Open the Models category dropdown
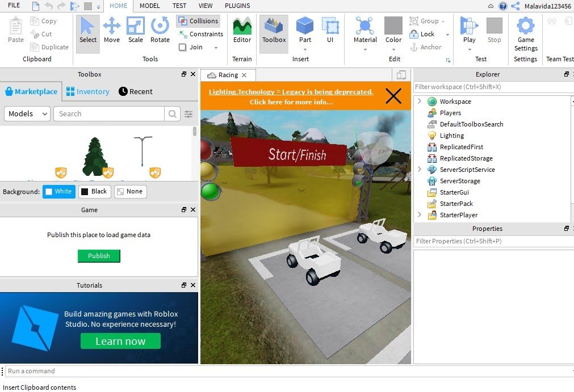574x392 pixels. tap(27, 113)
